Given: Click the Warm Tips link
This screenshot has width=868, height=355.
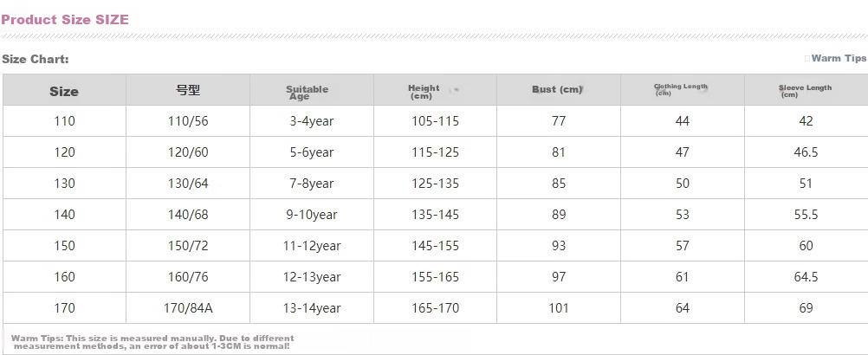Looking at the screenshot, I should point(838,58).
